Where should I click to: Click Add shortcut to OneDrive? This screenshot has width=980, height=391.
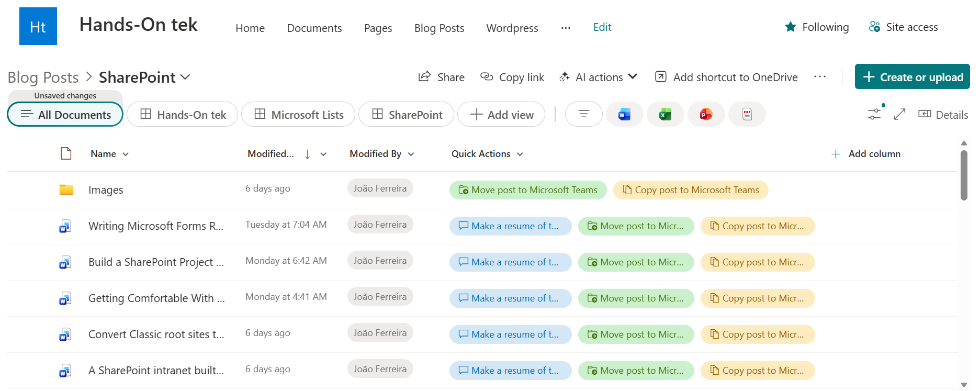tap(726, 77)
